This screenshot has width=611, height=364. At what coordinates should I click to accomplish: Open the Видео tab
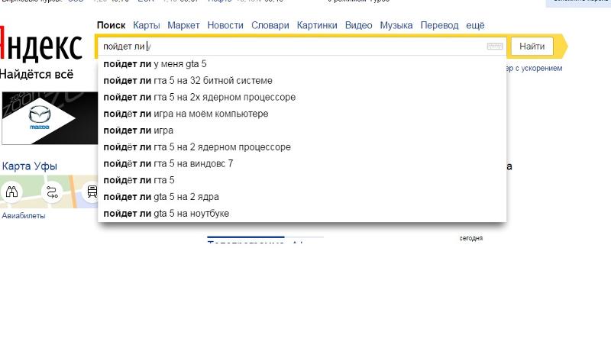click(x=358, y=25)
